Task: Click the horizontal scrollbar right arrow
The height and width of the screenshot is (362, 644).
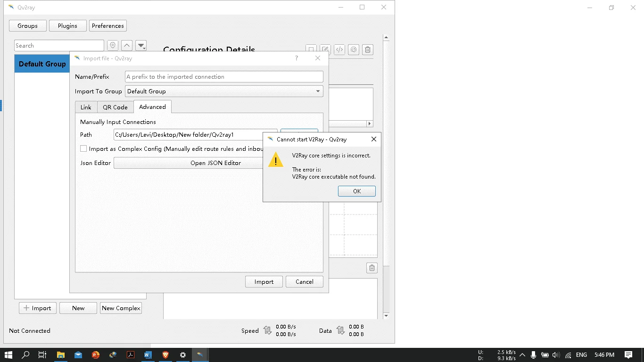Action: point(369,123)
